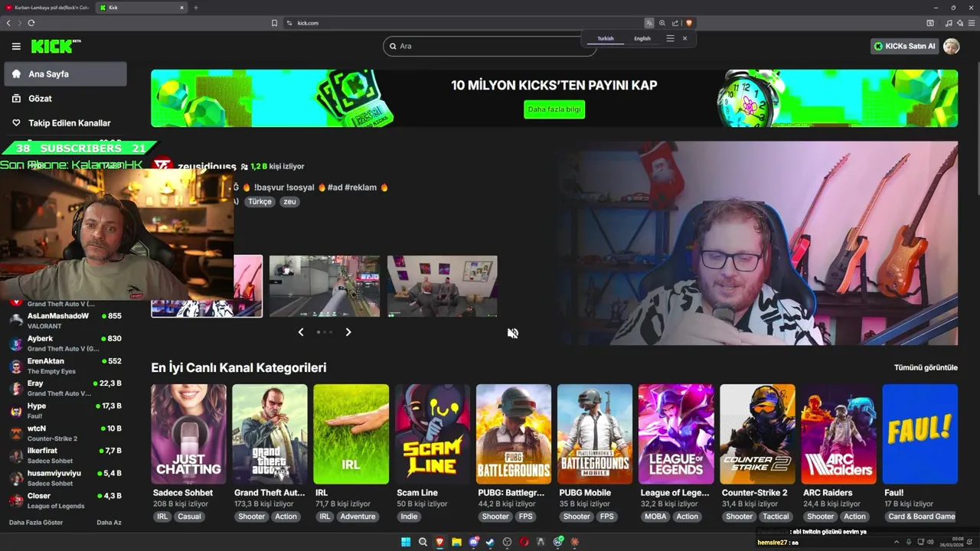Open OBS Studio from the taskbar
This screenshot has width=980, height=551.
(x=507, y=542)
